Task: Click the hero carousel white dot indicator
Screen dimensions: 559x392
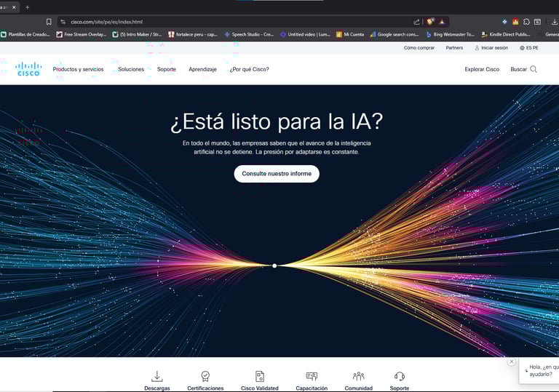Action: point(274,266)
